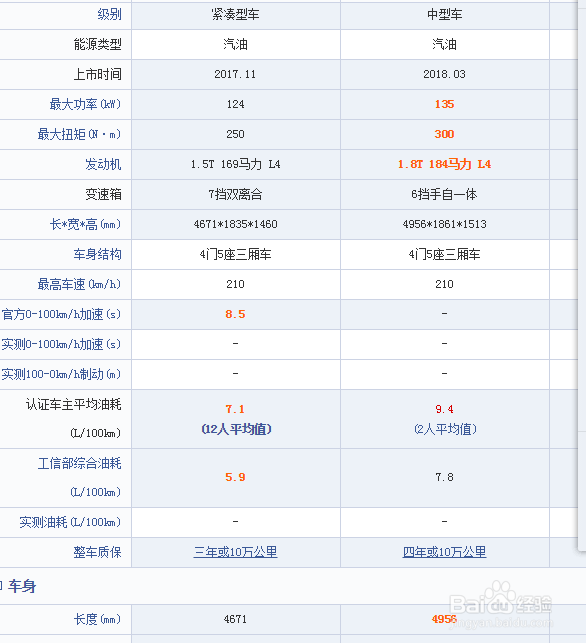Select the 上市时间 row label

(98, 74)
